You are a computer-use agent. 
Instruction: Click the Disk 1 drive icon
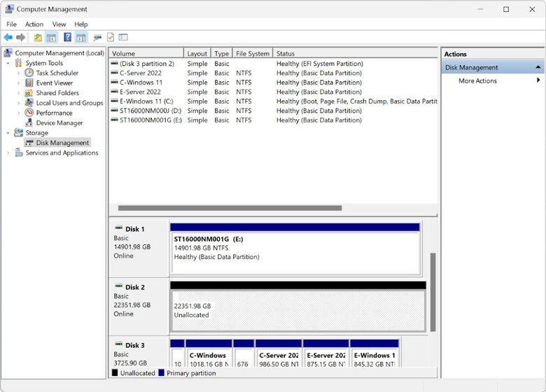pos(119,228)
